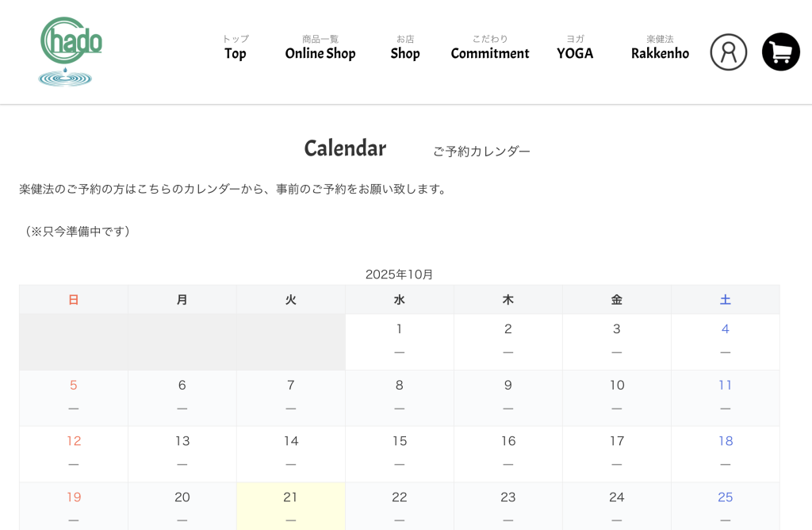The width and height of the screenshot is (812, 530).
Task: Visit the Rakkenho page
Action: tap(660, 48)
